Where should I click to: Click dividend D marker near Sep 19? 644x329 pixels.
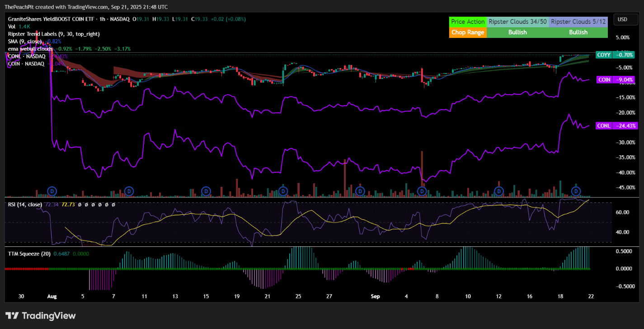(x=576, y=191)
